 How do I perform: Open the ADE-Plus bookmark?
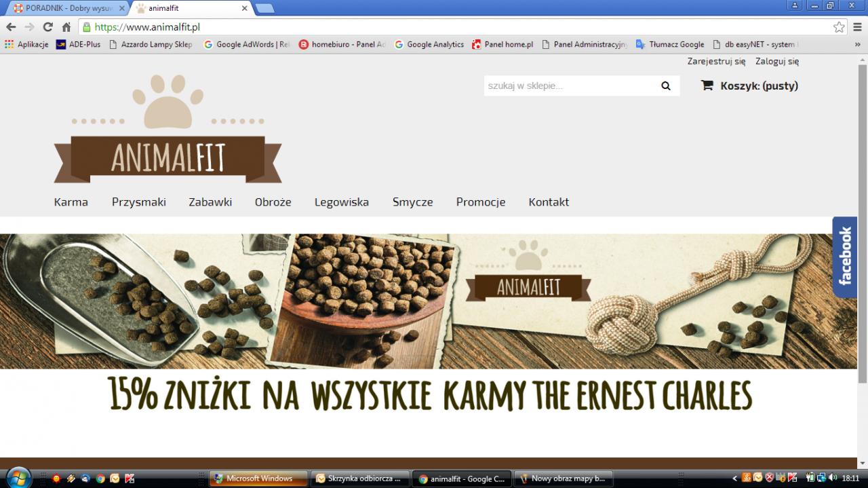pyautogui.click(x=78, y=44)
